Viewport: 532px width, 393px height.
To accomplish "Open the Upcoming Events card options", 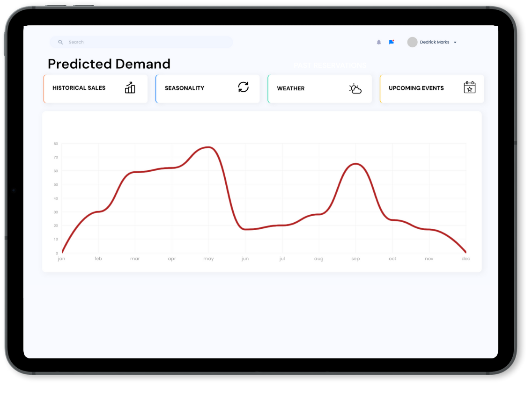I will point(431,88).
